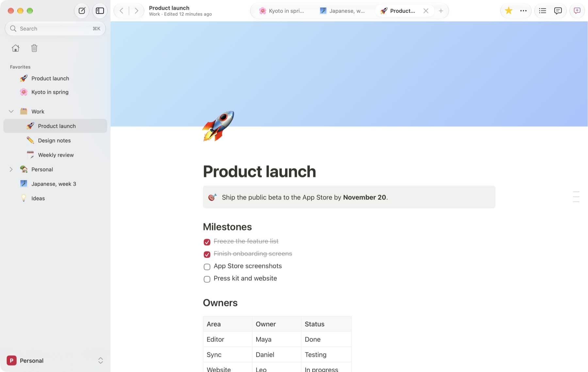This screenshot has height=372, width=588.
Task: Open the three-dot more options menu
Action: pos(523,11)
